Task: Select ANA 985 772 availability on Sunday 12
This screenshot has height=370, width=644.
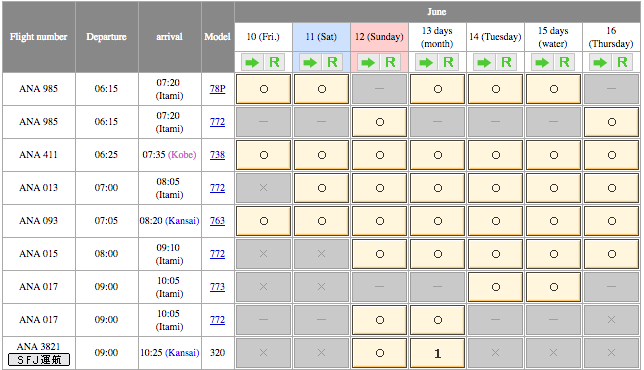Action: [x=380, y=122]
